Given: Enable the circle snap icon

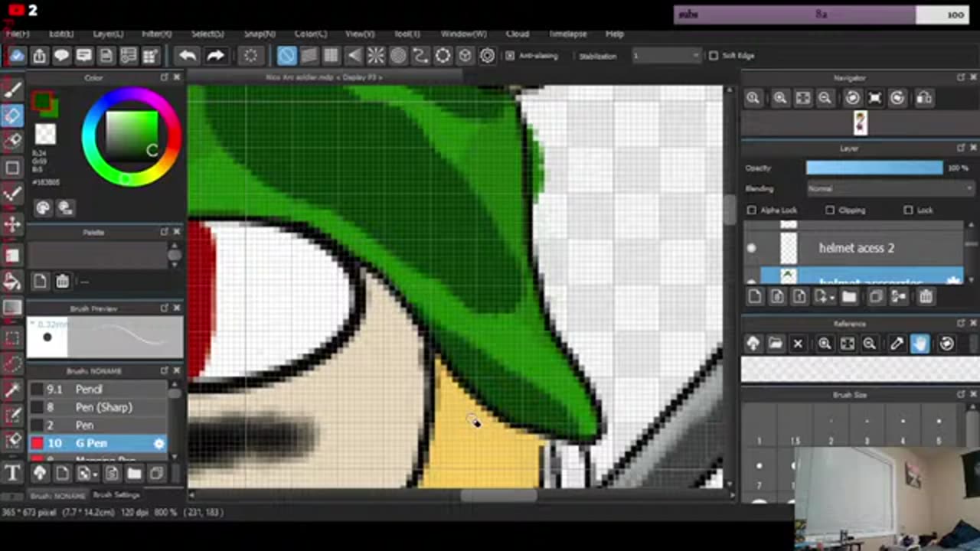Looking at the screenshot, I should [x=398, y=55].
